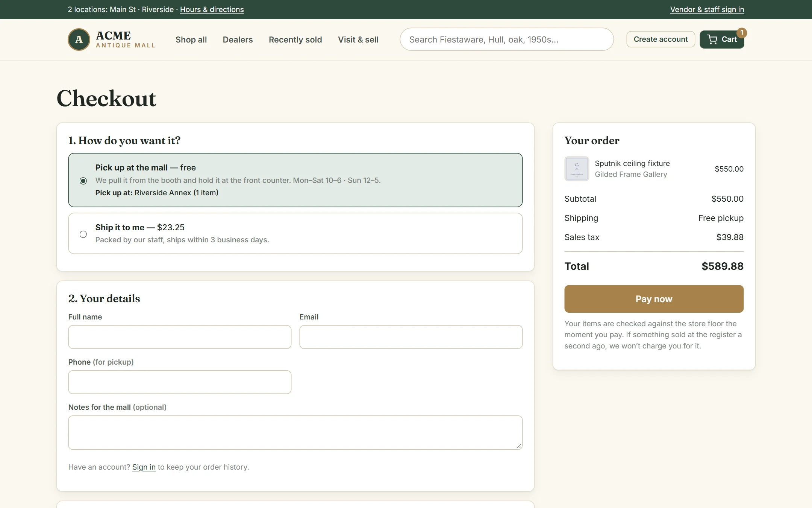Click Hours & directions link
This screenshot has width=812, height=508.
click(x=212, y=9)
